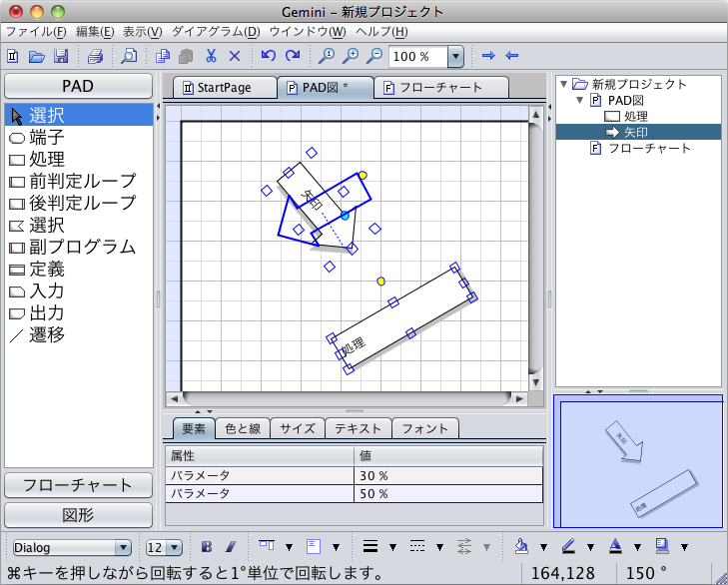Open the ダイアグラム(D) menu
The height and width of the screenshot is (585, 728).
point(216,32)
